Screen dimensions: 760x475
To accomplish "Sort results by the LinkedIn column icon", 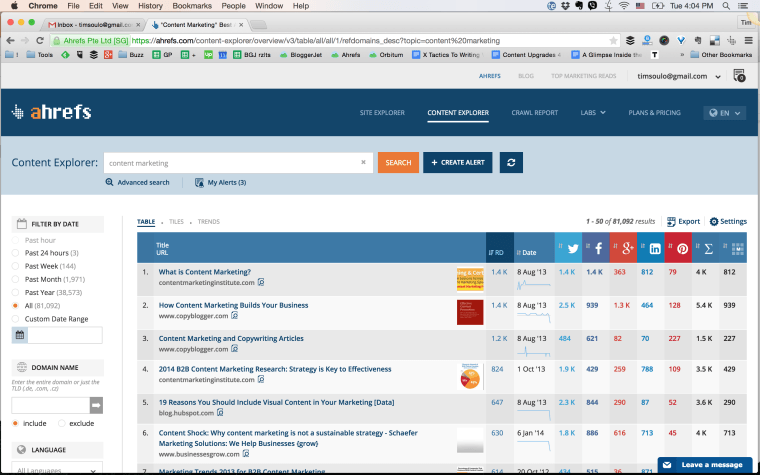I will pyautogui.click(x=655, y=249).
